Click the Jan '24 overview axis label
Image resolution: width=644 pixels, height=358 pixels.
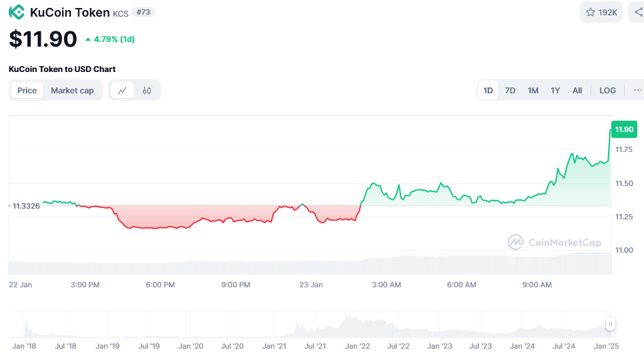(x=522, y=346)
